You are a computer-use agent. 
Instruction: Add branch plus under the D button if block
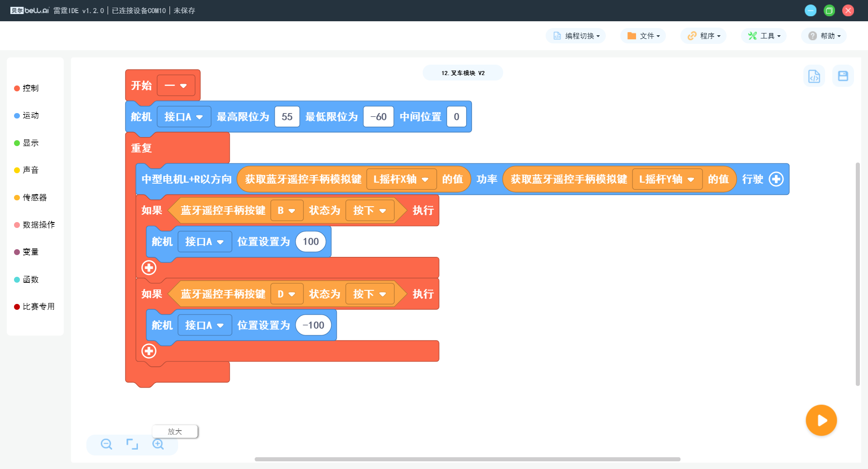coord(149,351)
